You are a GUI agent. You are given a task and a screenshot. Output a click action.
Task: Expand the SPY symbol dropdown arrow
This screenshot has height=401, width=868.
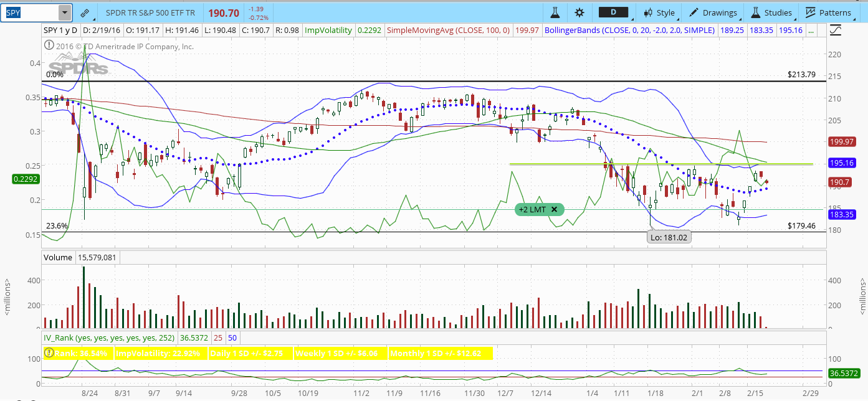(x=65, y=12)
